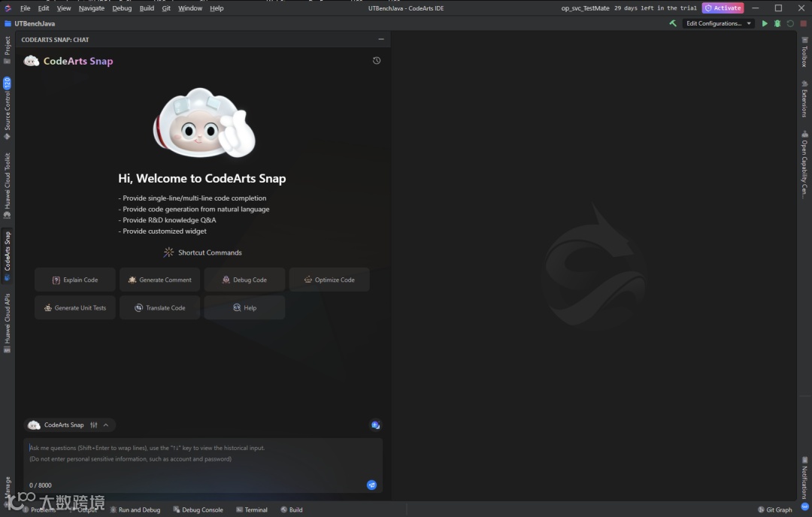Click the green Run play icon

(765, 23)
